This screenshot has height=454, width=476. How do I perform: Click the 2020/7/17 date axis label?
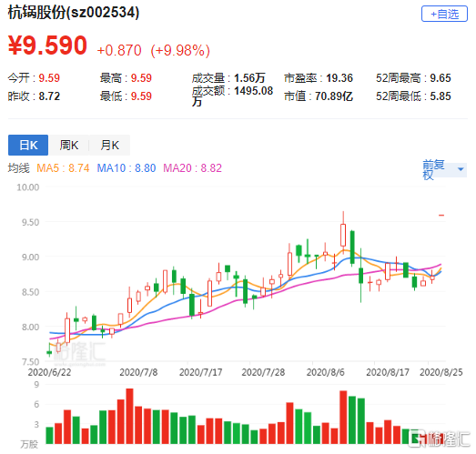[200, 372]
